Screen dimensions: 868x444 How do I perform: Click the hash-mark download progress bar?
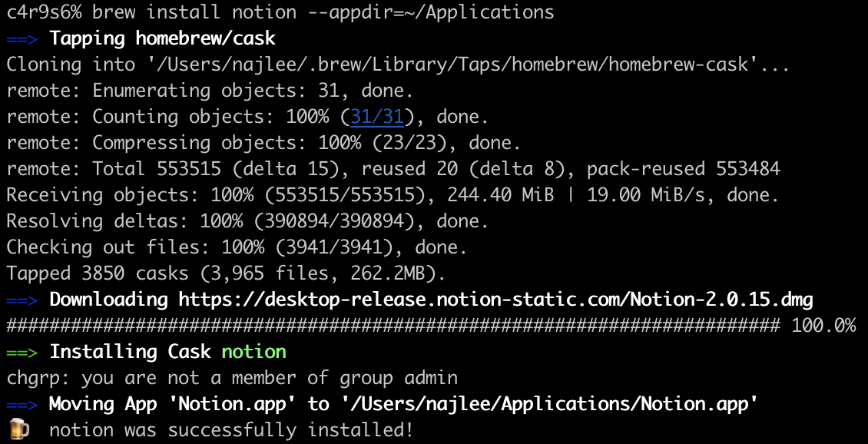coord(393,326)
